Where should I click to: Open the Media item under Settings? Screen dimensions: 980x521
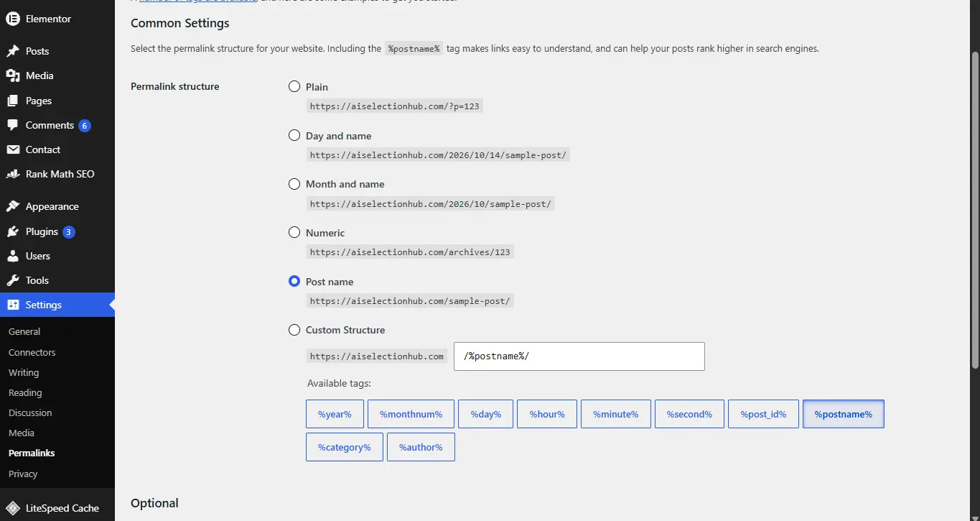pyautogui.click(x=22, y=433)
